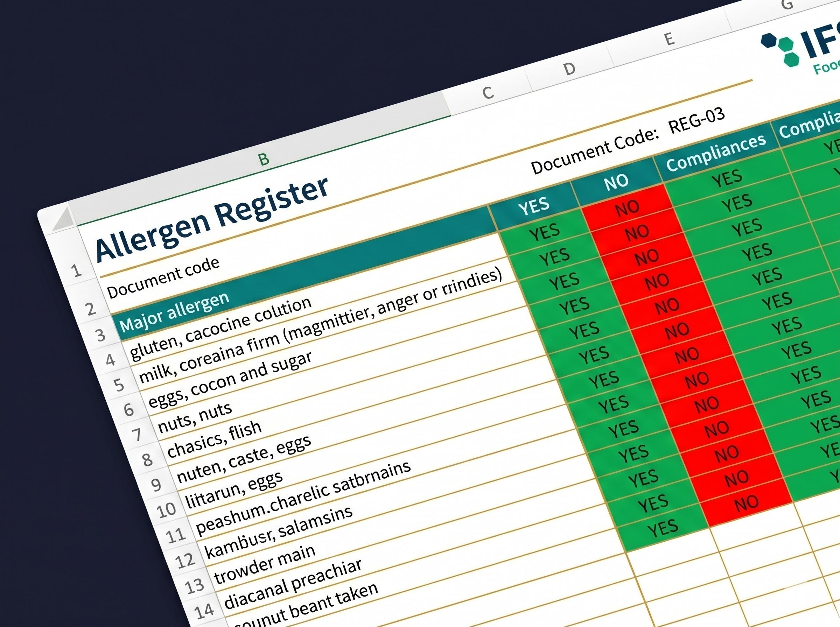Click the green YES cell in the gluten row, column D
The image size is (840, 627).
[544, 232]
